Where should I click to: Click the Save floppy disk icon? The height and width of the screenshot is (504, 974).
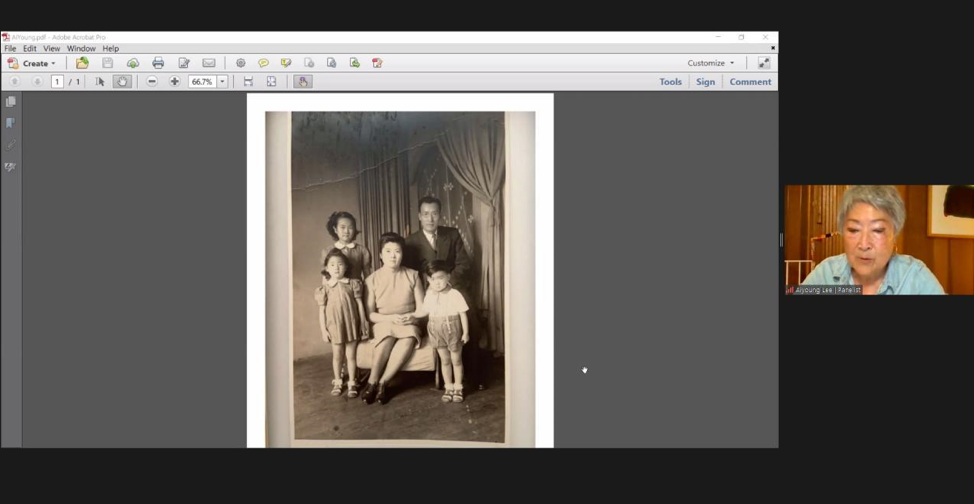[x=107, y=63]
